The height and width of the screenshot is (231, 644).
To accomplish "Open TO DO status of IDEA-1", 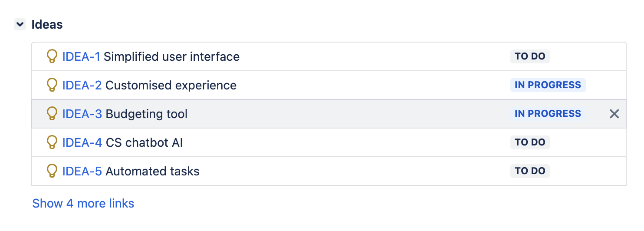I will (x=530, y=56).
